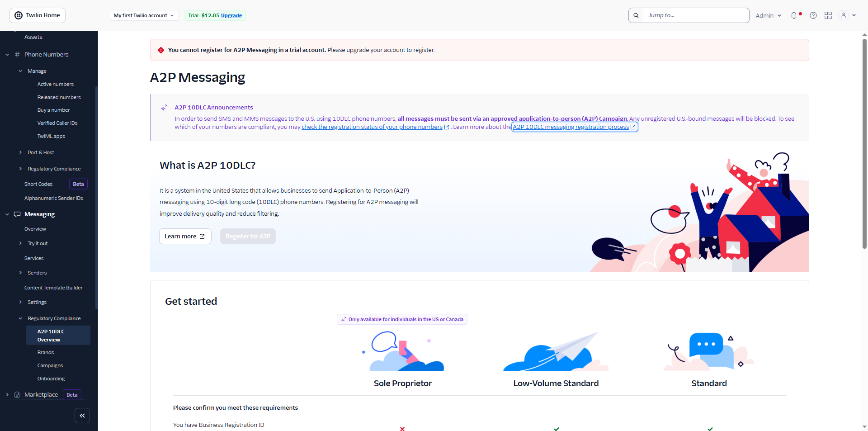Viewport: 868px width, 431px height.
Task: Open the Admin dropdown menu
Action: (769, 15)
